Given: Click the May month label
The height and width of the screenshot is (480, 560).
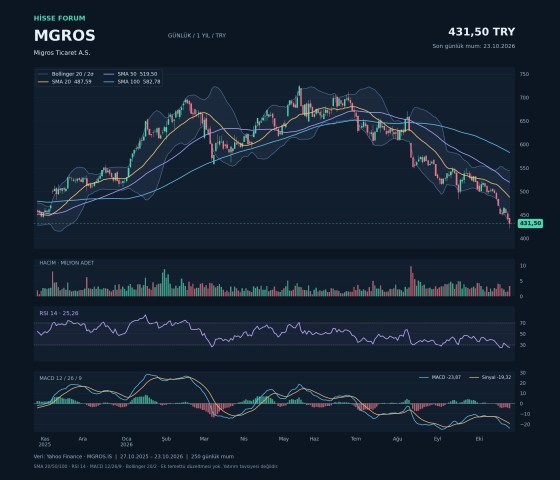Looking at the screenshot, I should click(284, 439).
